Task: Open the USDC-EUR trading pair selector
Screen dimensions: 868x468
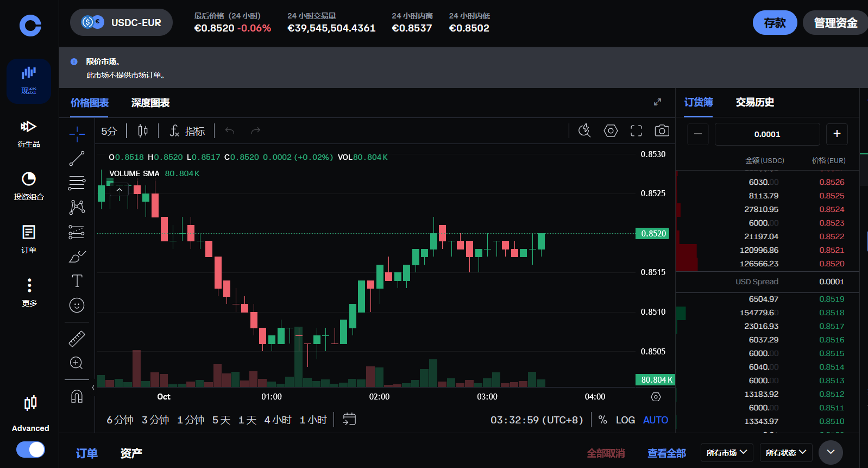Action: tap(121, 22)
